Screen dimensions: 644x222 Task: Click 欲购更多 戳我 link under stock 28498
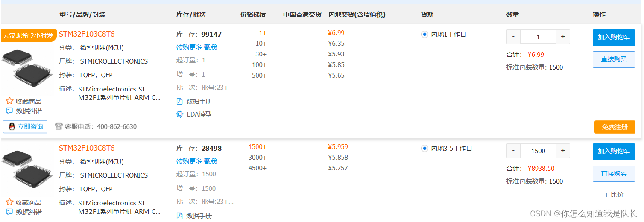[196, 161]
